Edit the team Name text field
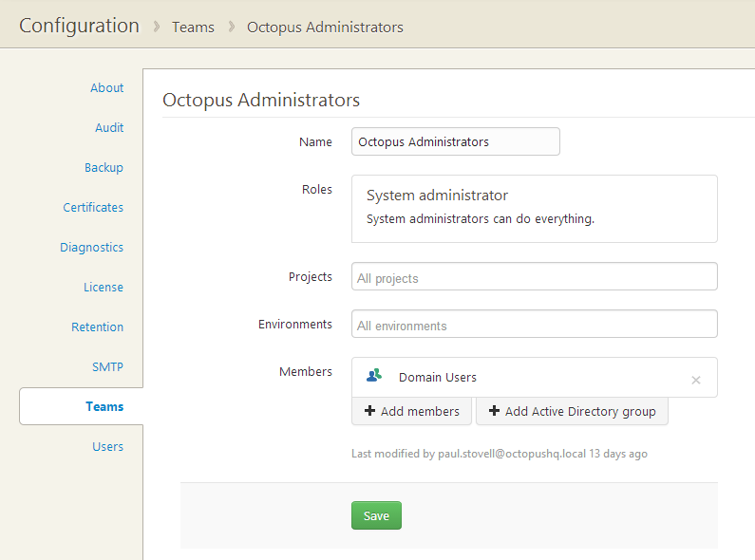 pyautogui.click(x=455, y=141)
